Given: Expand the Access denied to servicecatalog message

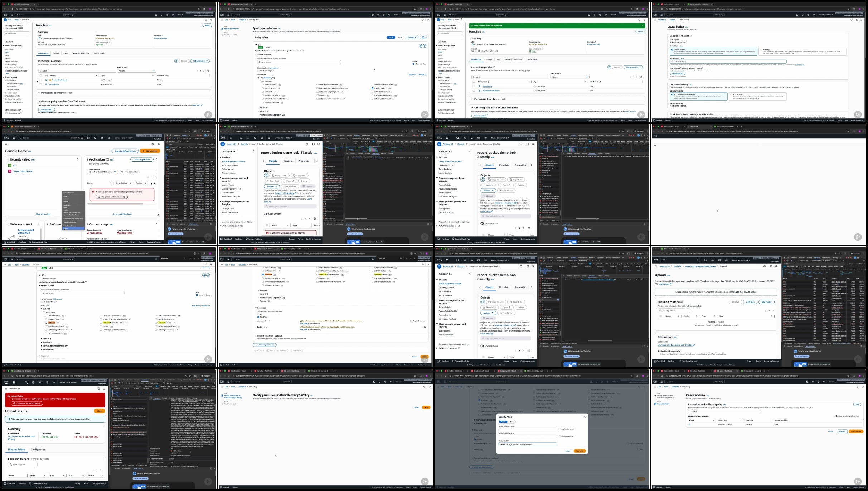Looking at the screenshot, I should 96,192.
